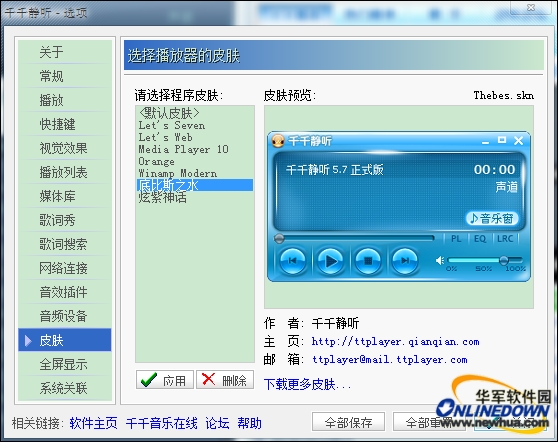Click the 千千静听 logo icon in preview title
Viewport: 558px width, 442px height.
278,141
